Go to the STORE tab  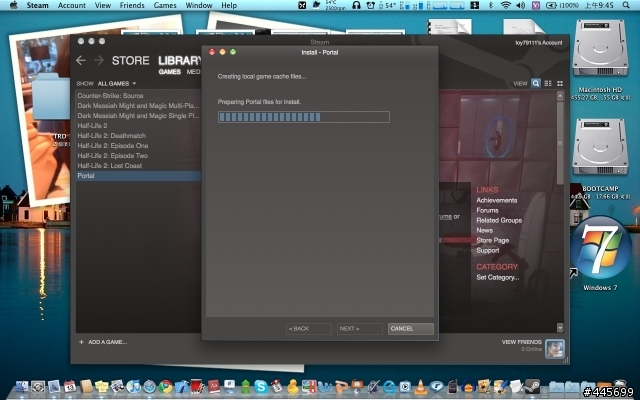point(131,60)
